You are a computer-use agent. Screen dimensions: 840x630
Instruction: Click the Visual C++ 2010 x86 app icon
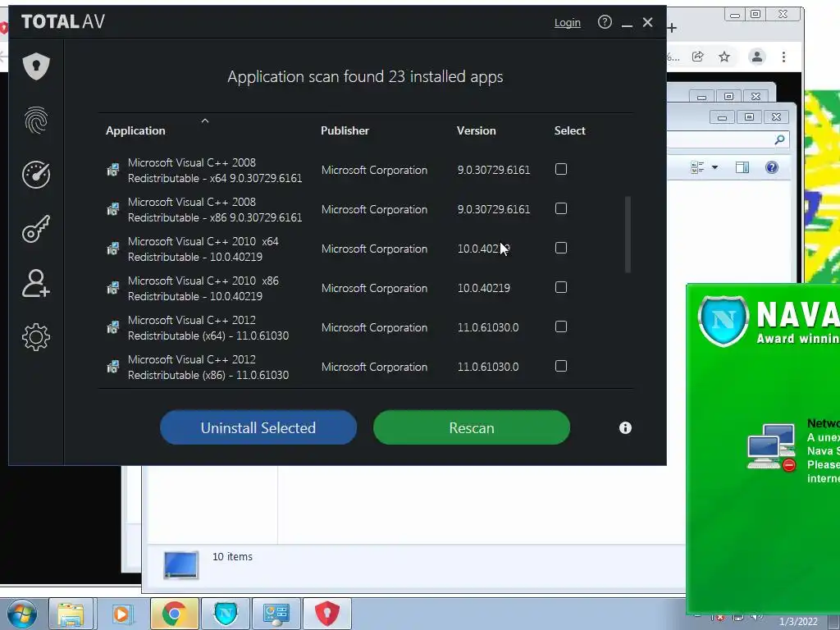coord(113,288)
